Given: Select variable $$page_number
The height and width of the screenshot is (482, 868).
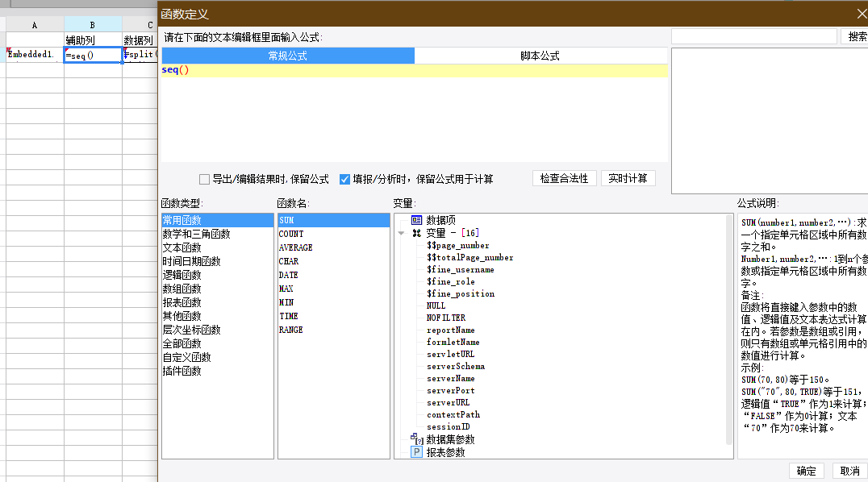Looking at the screenshot, I should click(x=458, y=245).
